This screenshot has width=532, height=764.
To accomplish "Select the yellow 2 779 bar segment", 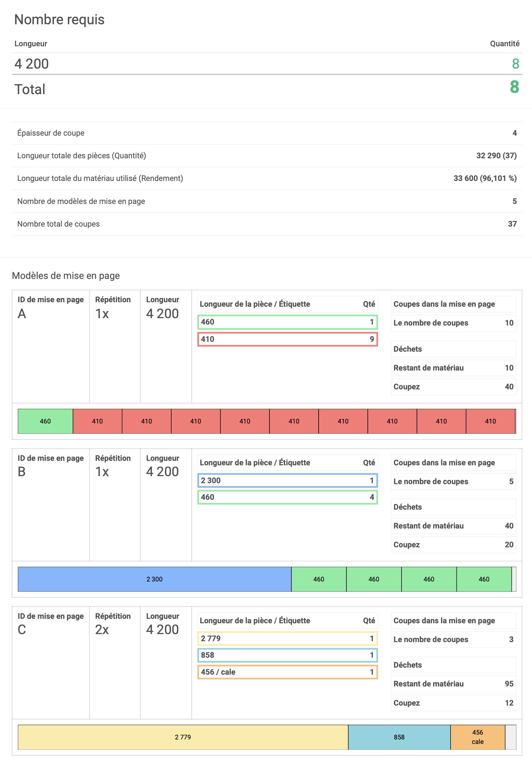I will tap(182, 737).
